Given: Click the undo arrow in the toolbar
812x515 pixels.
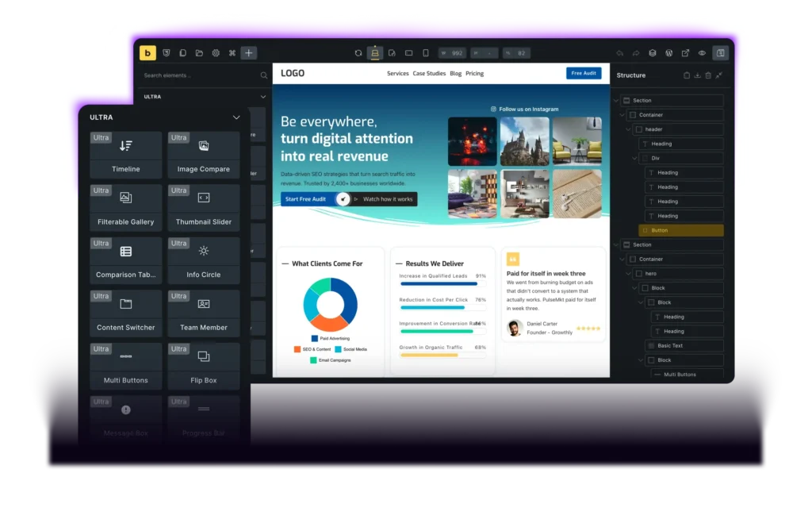Looking at the screenshot, I should click(619, 53).
